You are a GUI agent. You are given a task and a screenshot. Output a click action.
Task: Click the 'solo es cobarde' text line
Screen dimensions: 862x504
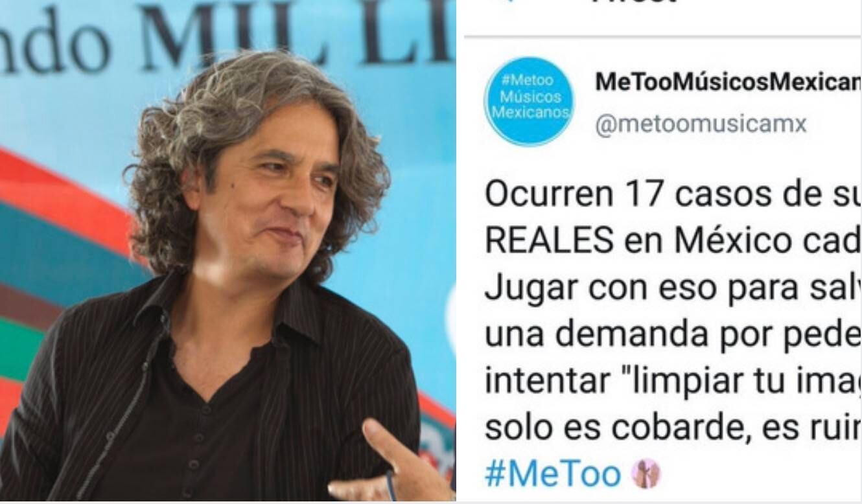click(673, 428)
